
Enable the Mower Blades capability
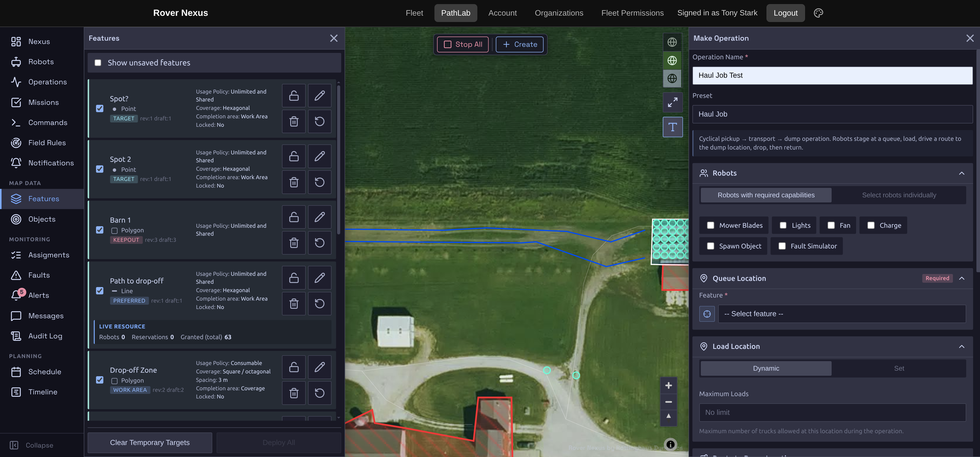point(710,225)
